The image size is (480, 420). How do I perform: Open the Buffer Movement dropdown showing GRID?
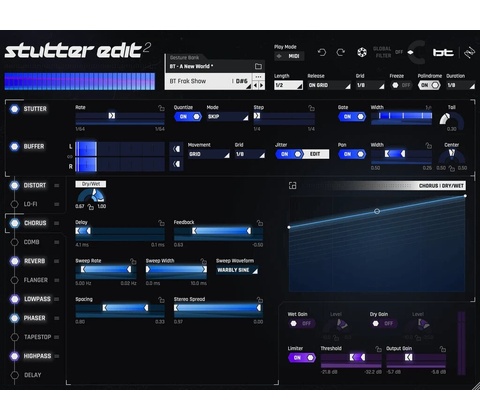tap(209, 154)
